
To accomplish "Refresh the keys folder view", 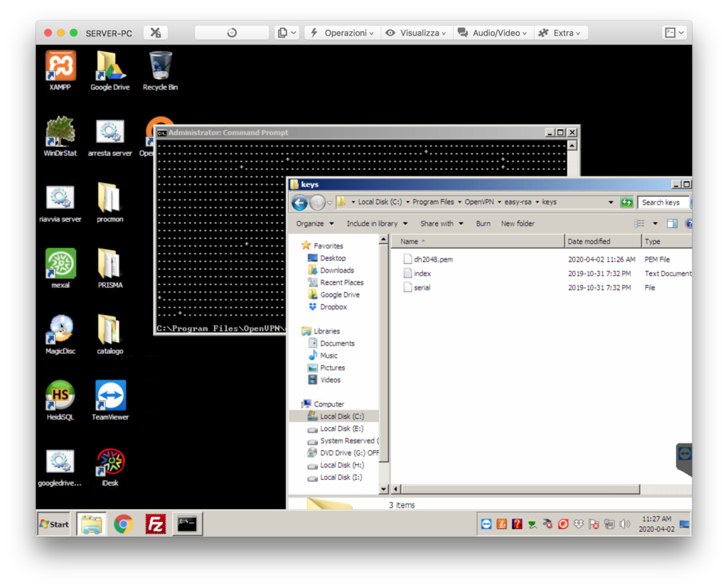I will click(627, 203).
